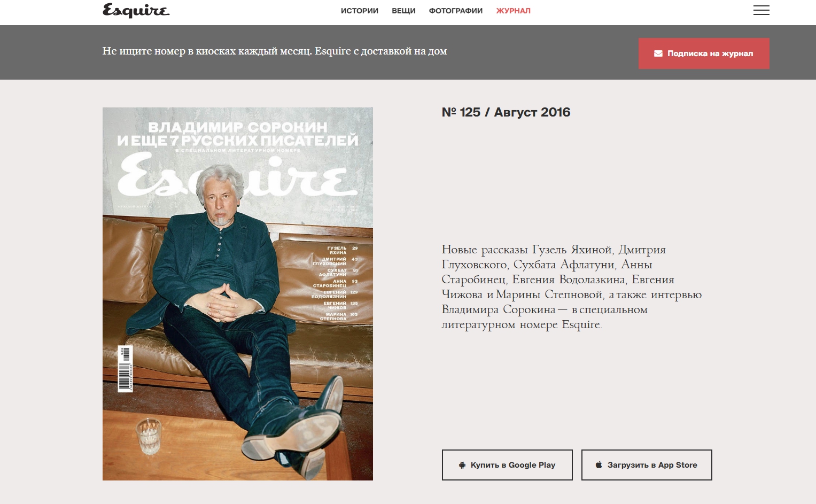Click the issue description paragraph
This screenshot has height=504, width=816.
click(572, 287)
